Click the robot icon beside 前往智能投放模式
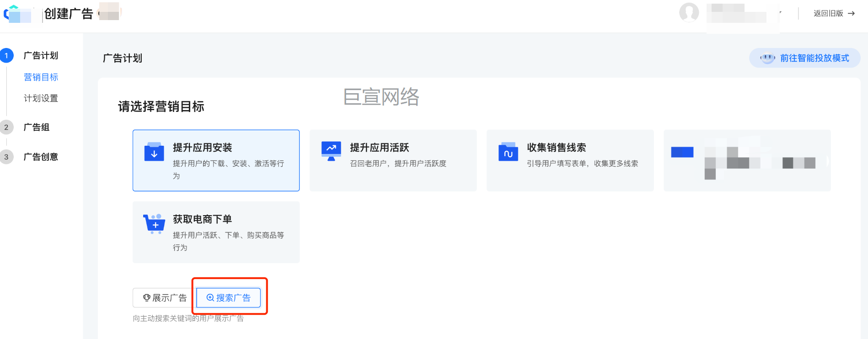 point(766,58)
